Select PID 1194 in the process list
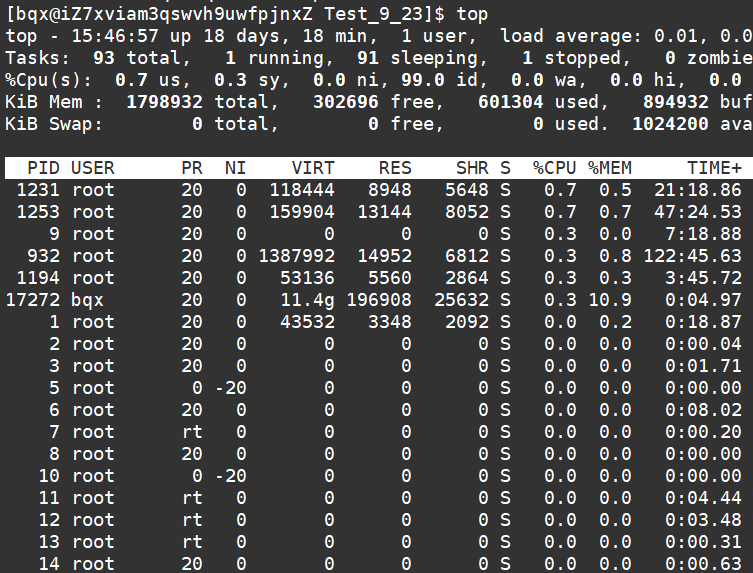This screenshot has width=753, height=573. 38,278
